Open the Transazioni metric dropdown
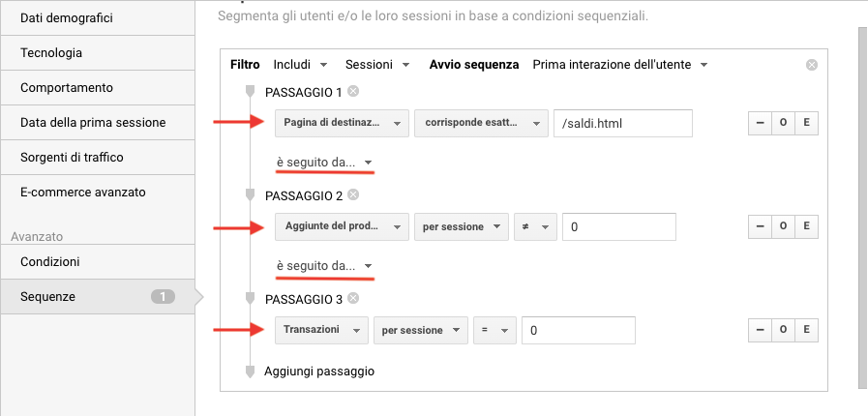This screenshot has height=416, width=868. [321, 330]
